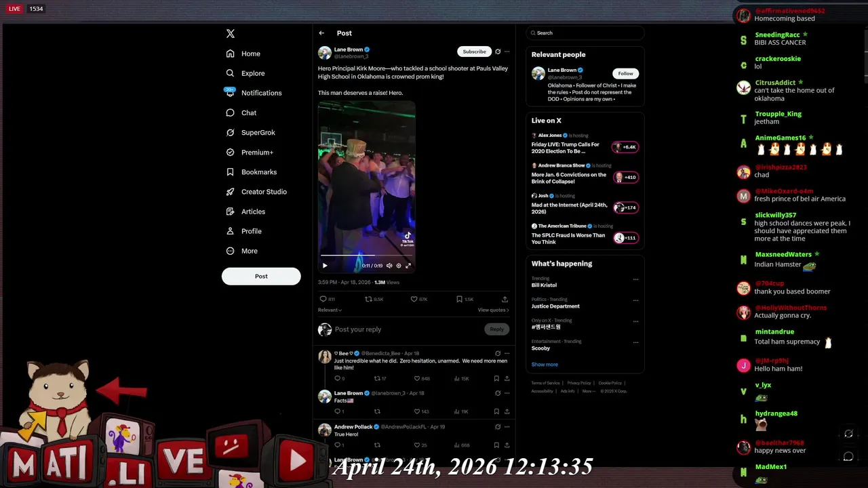Viewport: 868px width, 488px height.
Task: Open Creator Studio from the sidebar
Action: tap(256, 192)
